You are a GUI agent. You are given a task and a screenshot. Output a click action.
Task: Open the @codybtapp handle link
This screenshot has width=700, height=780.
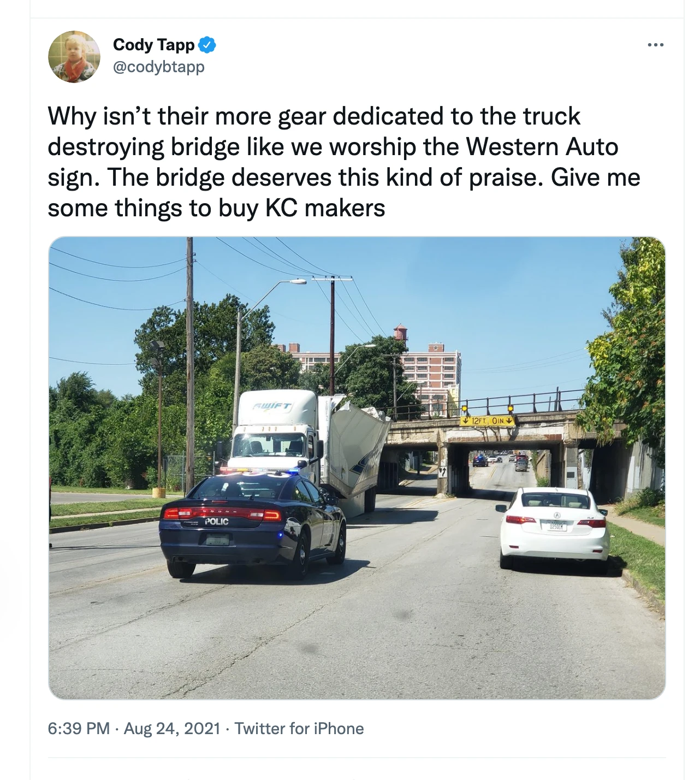(158, 67)
